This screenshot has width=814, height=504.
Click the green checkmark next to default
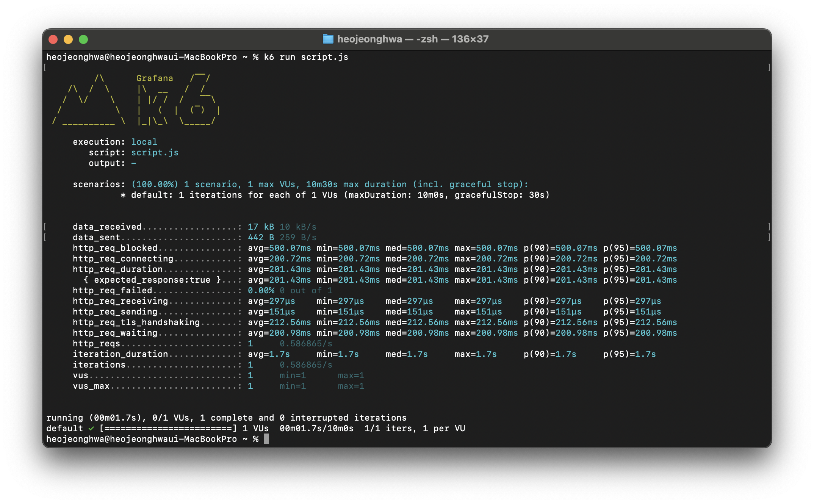pyautogui.click(x=91, y=429)
